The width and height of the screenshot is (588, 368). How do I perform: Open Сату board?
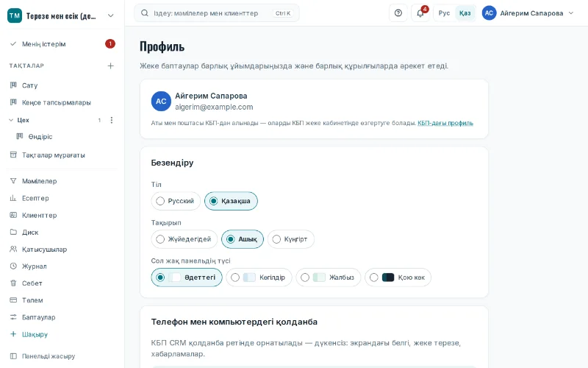point(62,85)
